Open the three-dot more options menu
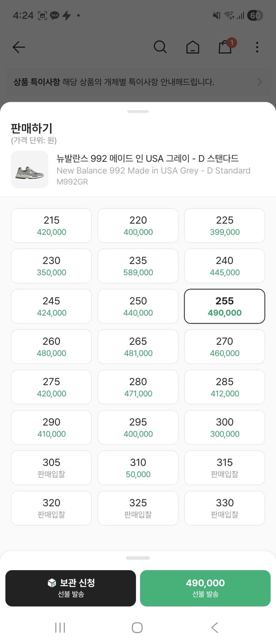 [257, 47]
